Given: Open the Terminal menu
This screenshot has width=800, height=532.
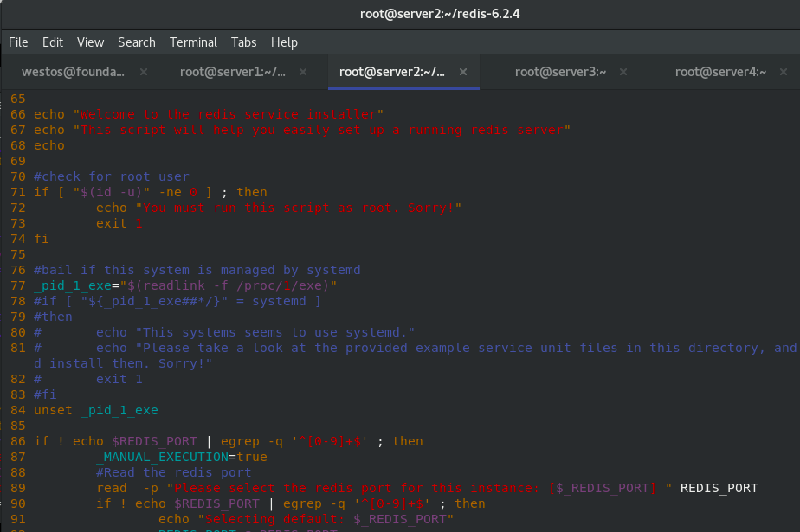Looking at the screenshot, I should click(x=193, y=42).
